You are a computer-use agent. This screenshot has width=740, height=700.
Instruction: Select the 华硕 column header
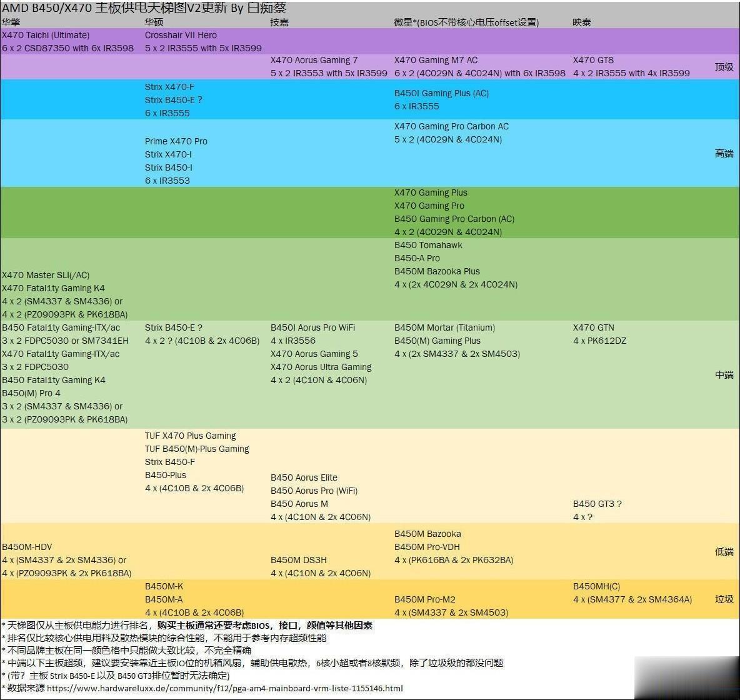coord(154,22)
